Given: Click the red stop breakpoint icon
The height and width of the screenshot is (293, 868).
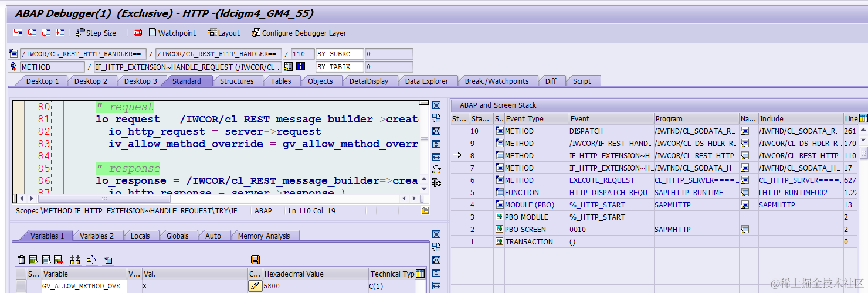Looking at the screenshot, I should (138, 33).
